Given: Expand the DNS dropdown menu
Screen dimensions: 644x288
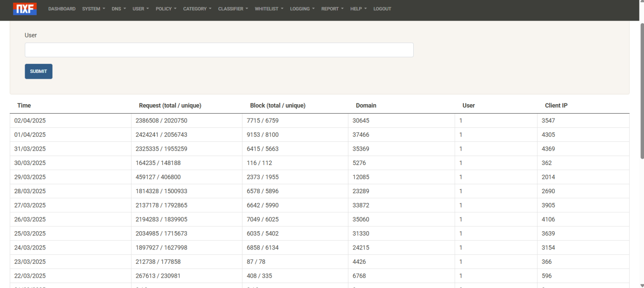Looking at the screenshot, I should tap(119, 9).
